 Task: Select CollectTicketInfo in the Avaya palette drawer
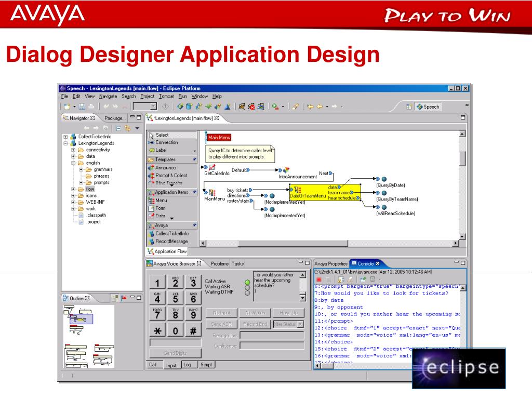[x=172, y=233]
